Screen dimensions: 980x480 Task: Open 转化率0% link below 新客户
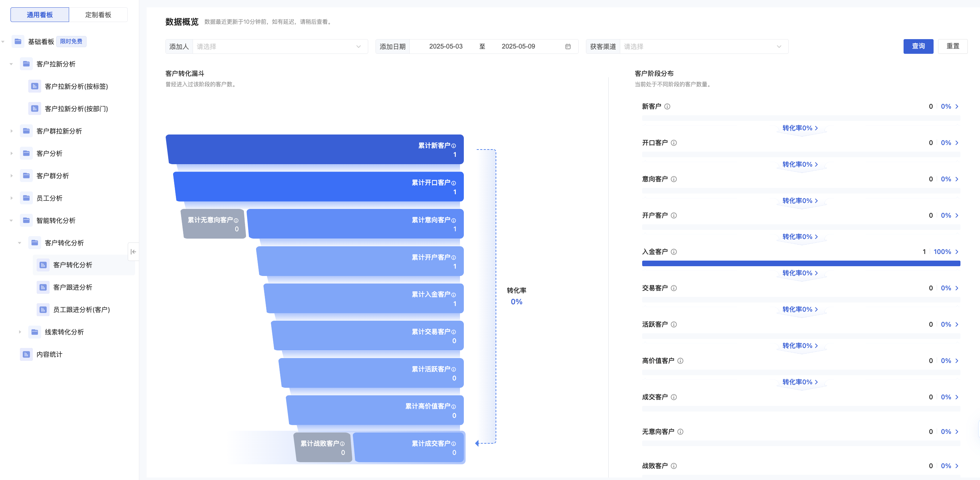click(x=800, y=128)
